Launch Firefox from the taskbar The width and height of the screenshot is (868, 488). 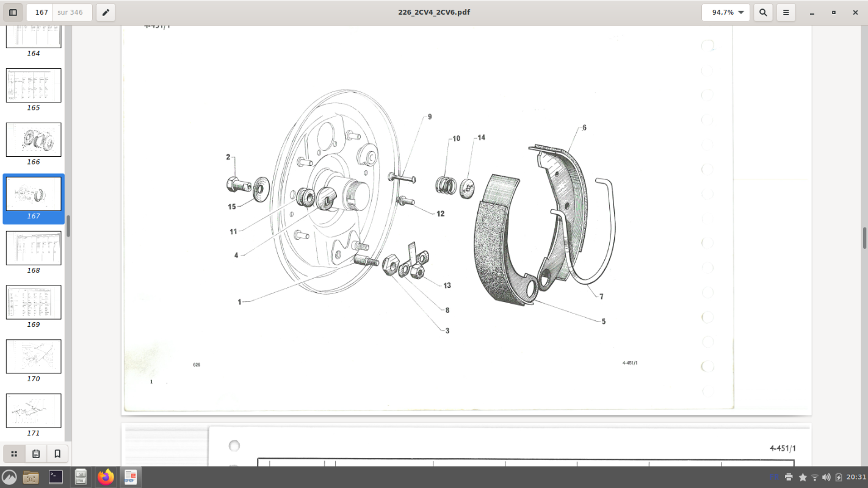click(x=106, y=477)
